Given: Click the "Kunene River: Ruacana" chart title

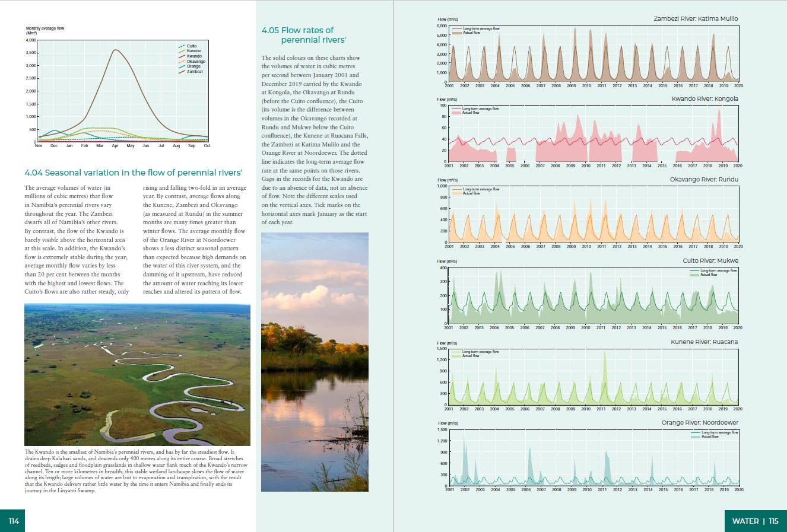Looking at the screenshot, I should click(x=705, y=342).
